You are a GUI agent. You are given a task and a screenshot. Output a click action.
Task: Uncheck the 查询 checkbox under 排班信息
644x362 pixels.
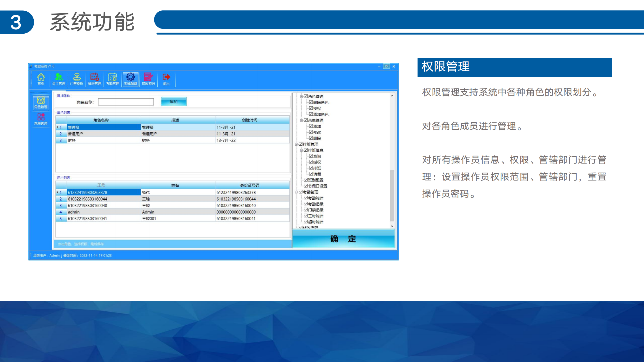(311, 156)
